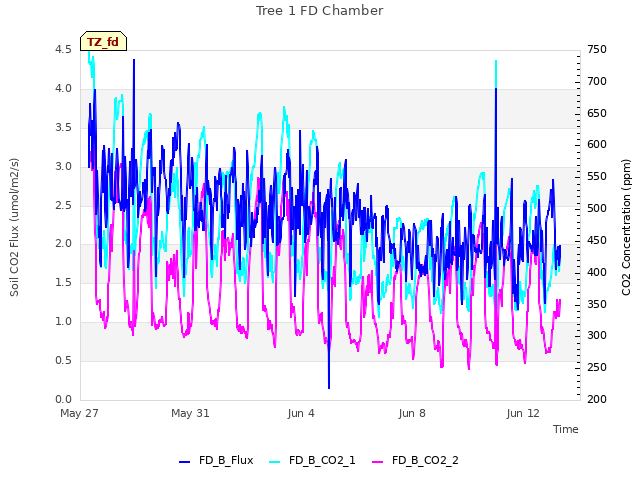Viewport: 640px width, 480px height.
Task: Click the cyan FD_B_CO2_1 legend swatch
Action: pyautogui.click(x=275, y=462)
